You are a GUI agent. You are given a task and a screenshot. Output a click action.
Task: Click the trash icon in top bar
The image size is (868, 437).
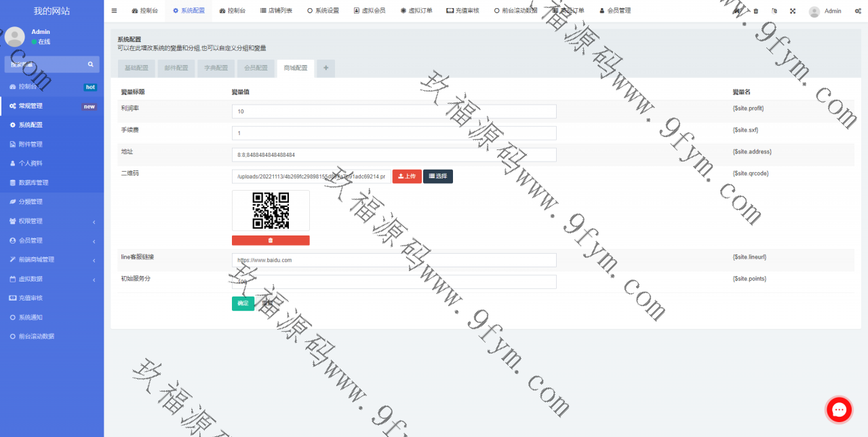(756, 11)
